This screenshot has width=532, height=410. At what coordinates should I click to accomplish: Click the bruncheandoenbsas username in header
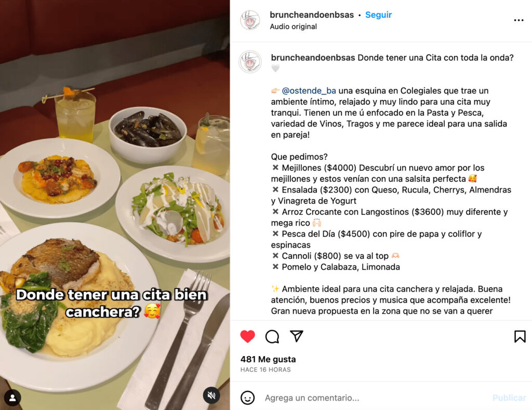click(312, 15)
